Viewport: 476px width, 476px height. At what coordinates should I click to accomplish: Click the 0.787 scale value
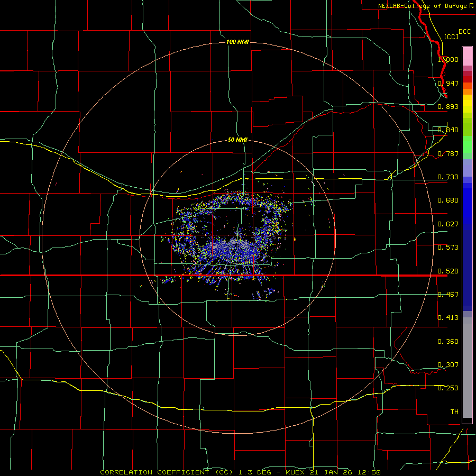(448, 153)
